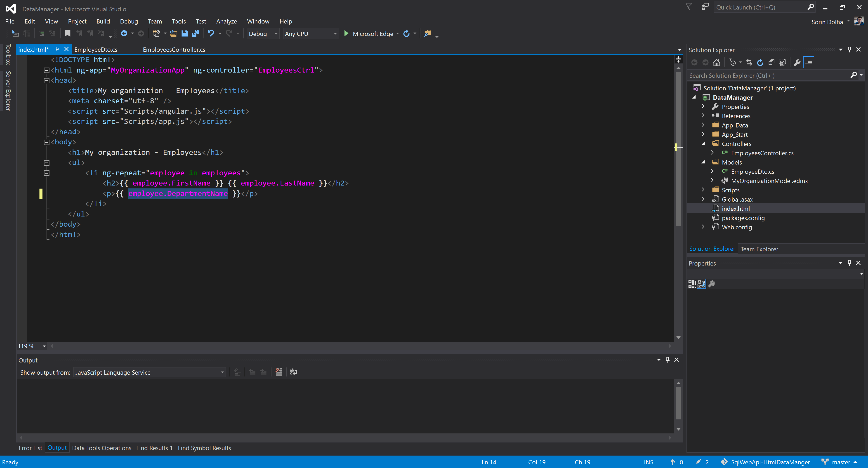Switch to Team Explorer tab

point(759,249)
